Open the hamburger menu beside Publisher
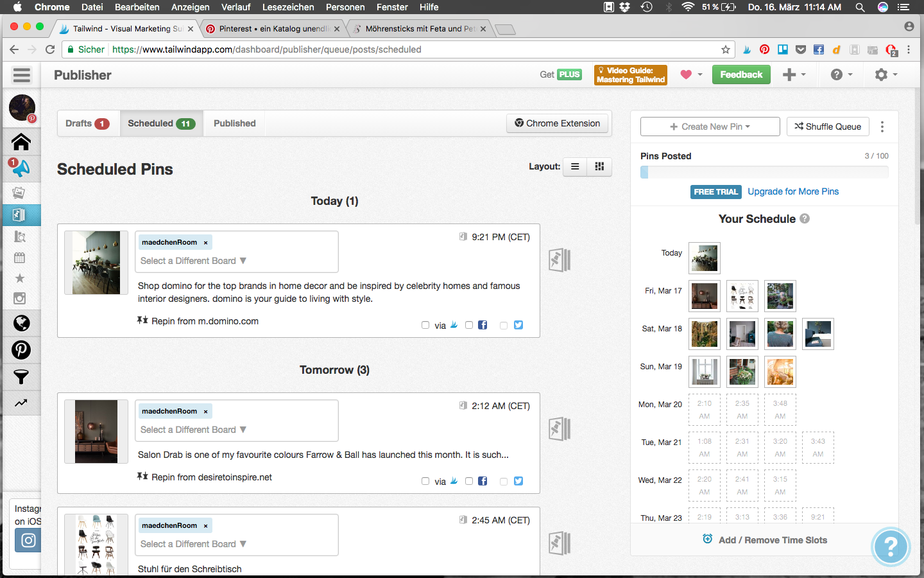 coord(22,75)
